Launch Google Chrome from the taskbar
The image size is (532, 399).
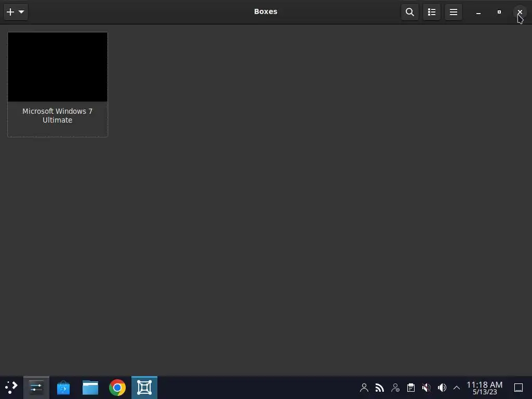click(117, 388)
